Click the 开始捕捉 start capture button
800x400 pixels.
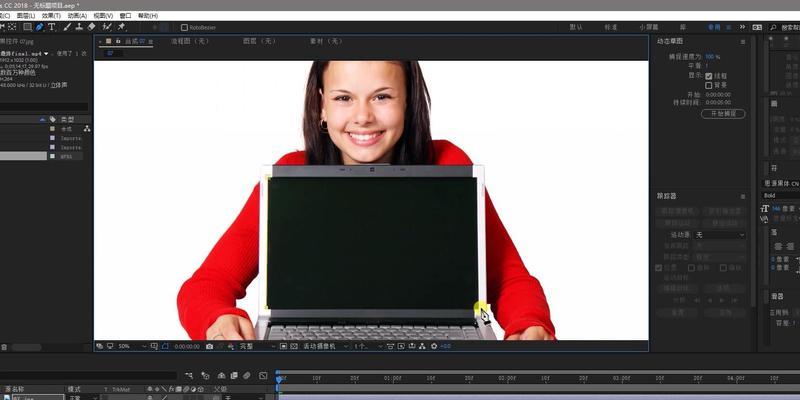pos(723,114)
